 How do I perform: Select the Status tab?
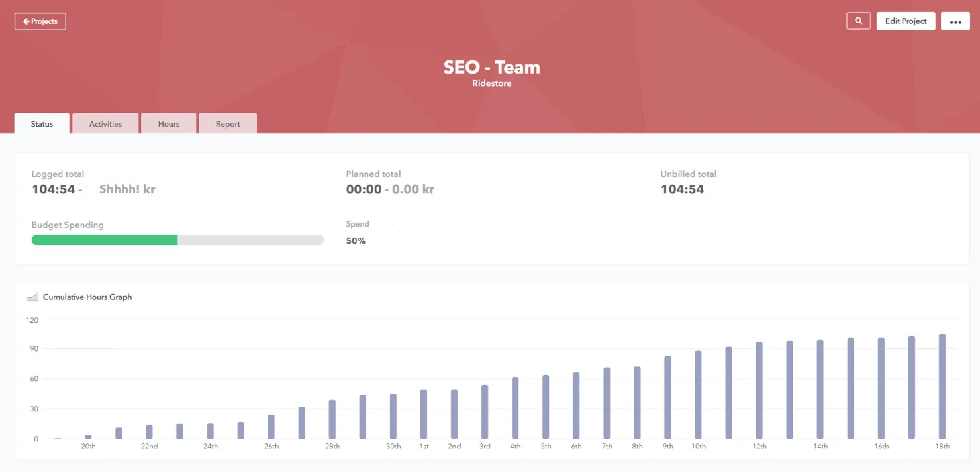[41, 123]
